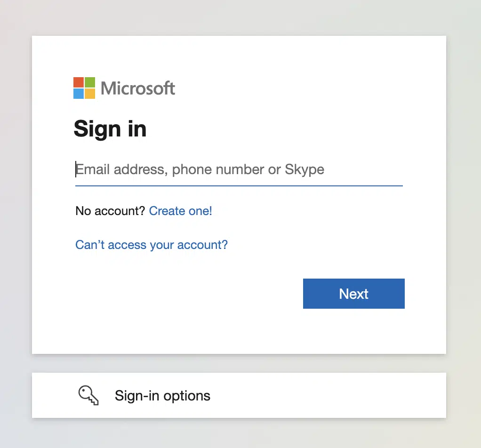
Task: Click the key icon next to Sign-in options
Action: 88,396
